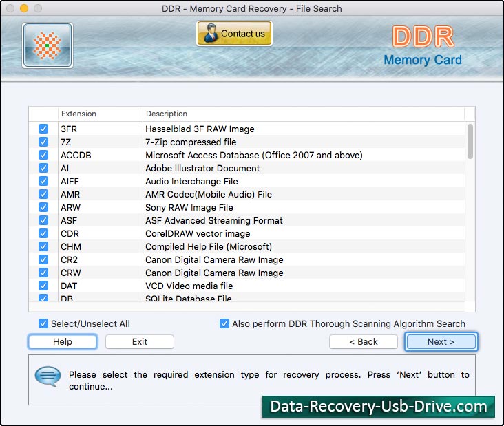Select the 'Sony RAW Image File' description
Screen dimensions: 504x426
pyautogui.click(x=189, y=207)
